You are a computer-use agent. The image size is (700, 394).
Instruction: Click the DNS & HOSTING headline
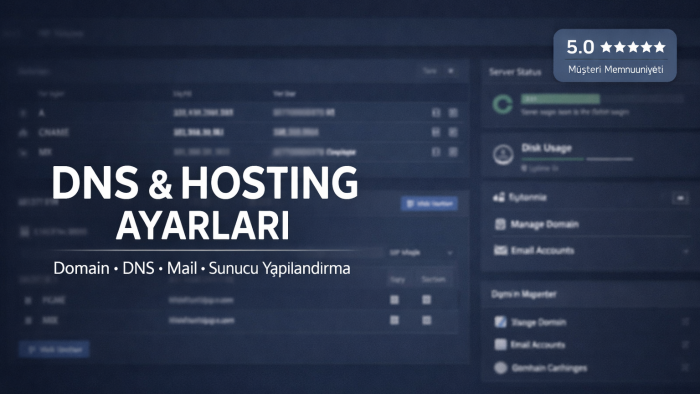(205, 182)
